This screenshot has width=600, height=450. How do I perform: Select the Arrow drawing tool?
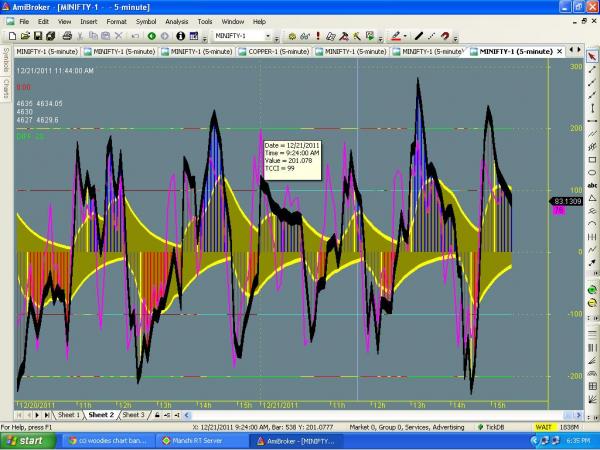coord(592,263)
